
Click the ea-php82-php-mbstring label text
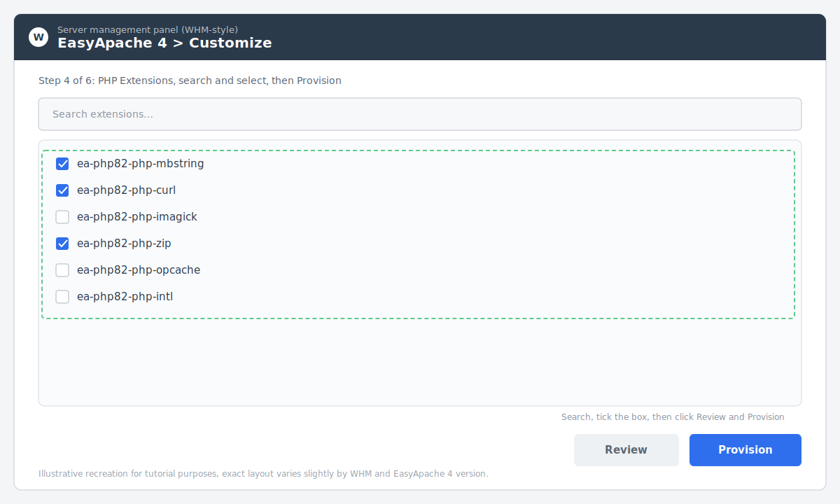(x=141, y=164)
